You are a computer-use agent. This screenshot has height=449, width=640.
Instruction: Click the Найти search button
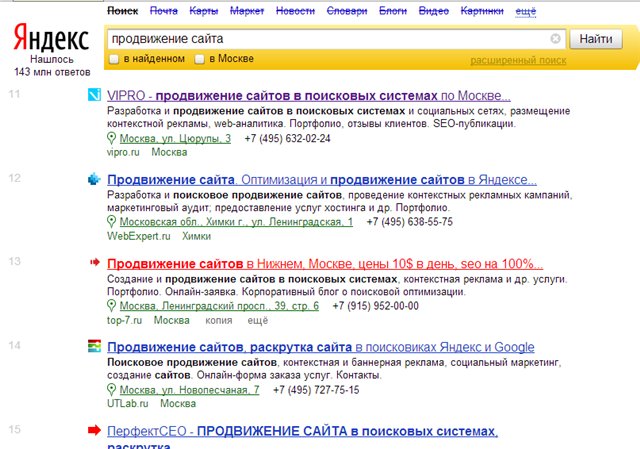(596, 39)
